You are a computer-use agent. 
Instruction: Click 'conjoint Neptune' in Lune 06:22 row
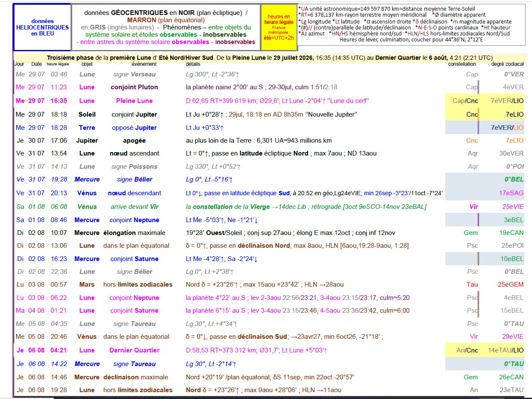[134, 298]
